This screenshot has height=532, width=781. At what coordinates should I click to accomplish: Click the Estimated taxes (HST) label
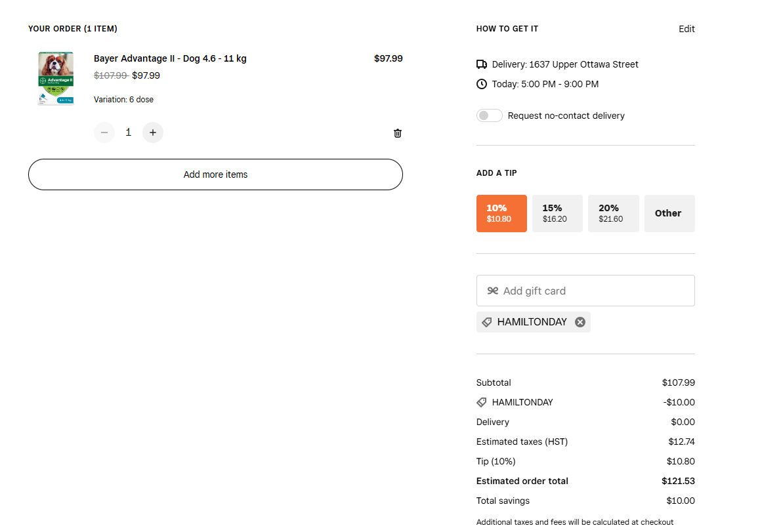[x=522, y=442]
